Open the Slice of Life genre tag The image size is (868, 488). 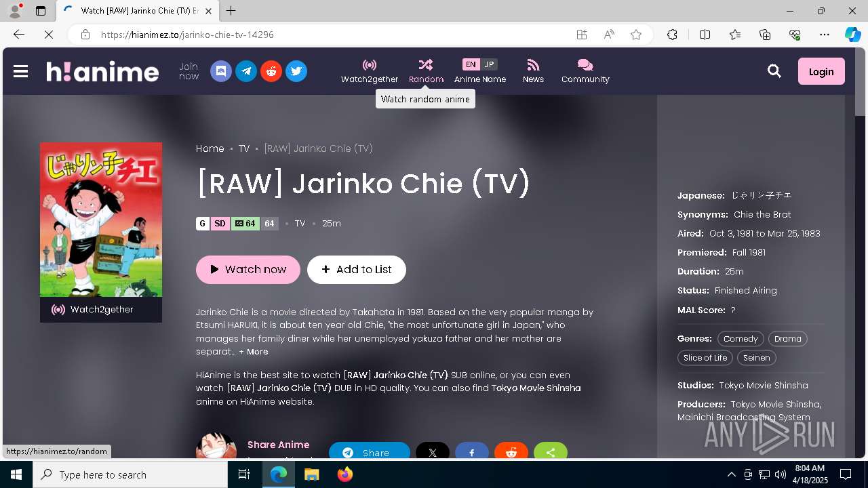705,358
